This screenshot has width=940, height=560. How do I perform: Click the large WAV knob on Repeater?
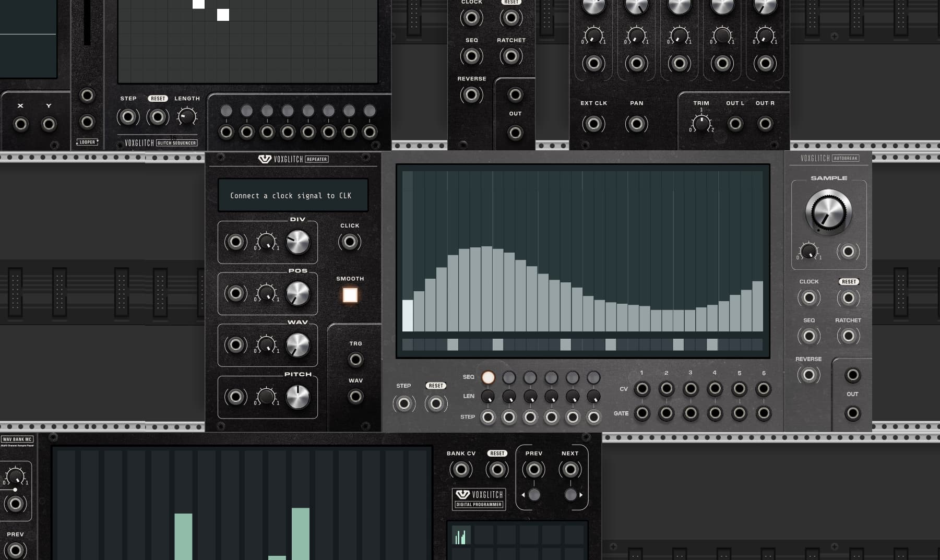coord(298,345)
